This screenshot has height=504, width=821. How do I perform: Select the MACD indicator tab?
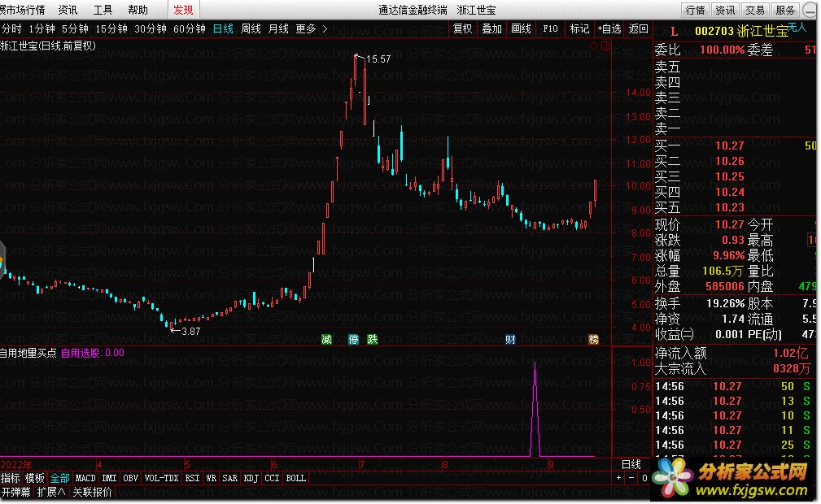[x=85, y=478]
